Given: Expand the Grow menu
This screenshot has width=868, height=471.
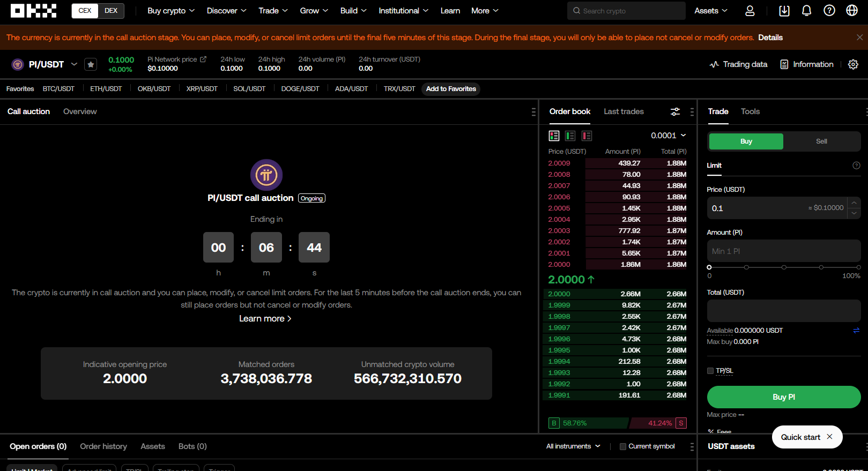Looking at the screenshot, I should pyautogui.click(x=314, y=11).
